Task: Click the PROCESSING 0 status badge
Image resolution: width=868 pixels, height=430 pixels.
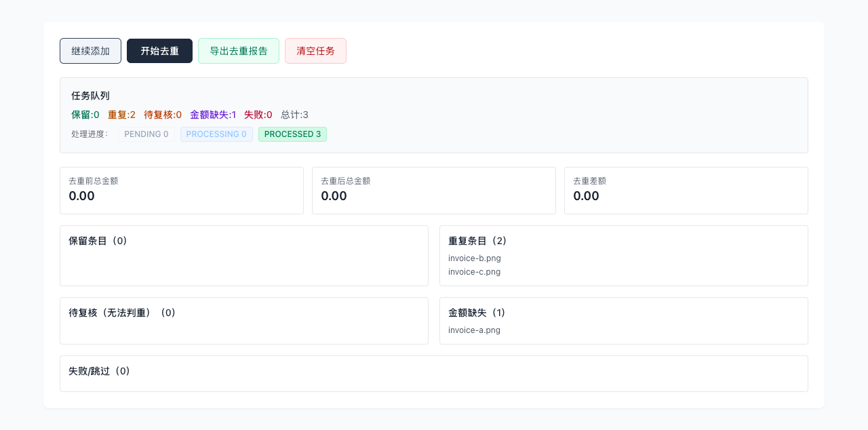Action: (216, 134)
